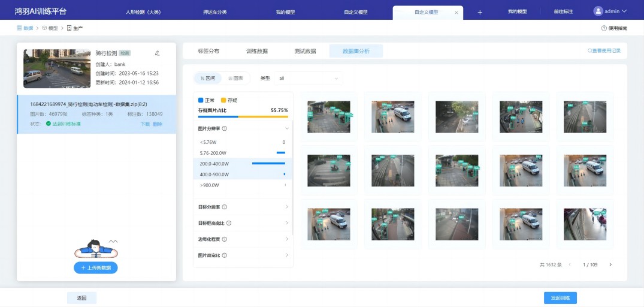
Task: Switch to 押运车分类 top tab
Action: point(215,13)
